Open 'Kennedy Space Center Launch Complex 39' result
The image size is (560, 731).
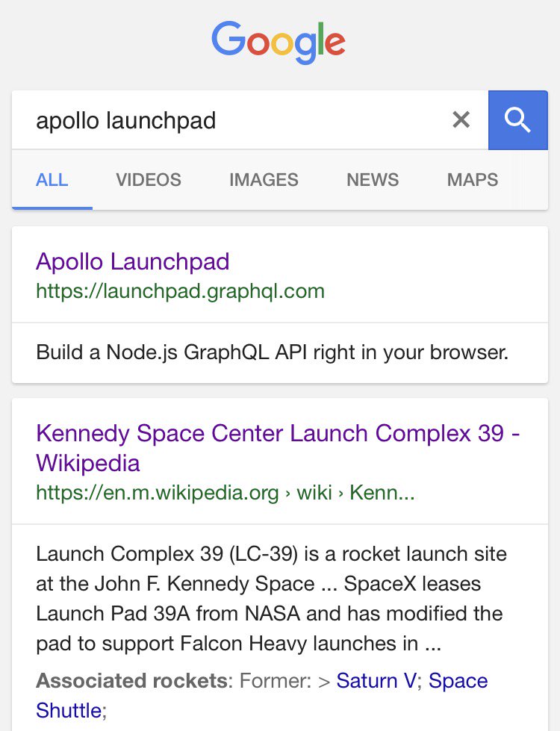pyautogui.click(x=278, y=448)
